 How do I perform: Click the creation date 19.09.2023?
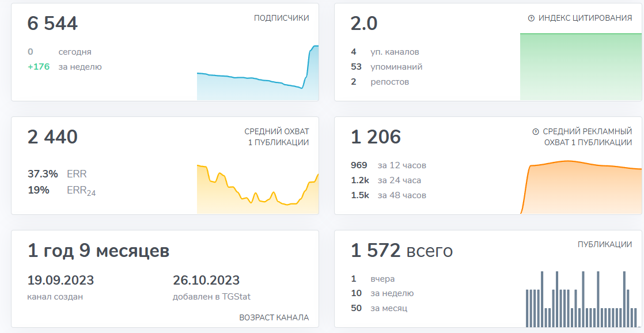pyautogui.click(x=60, y=280)
